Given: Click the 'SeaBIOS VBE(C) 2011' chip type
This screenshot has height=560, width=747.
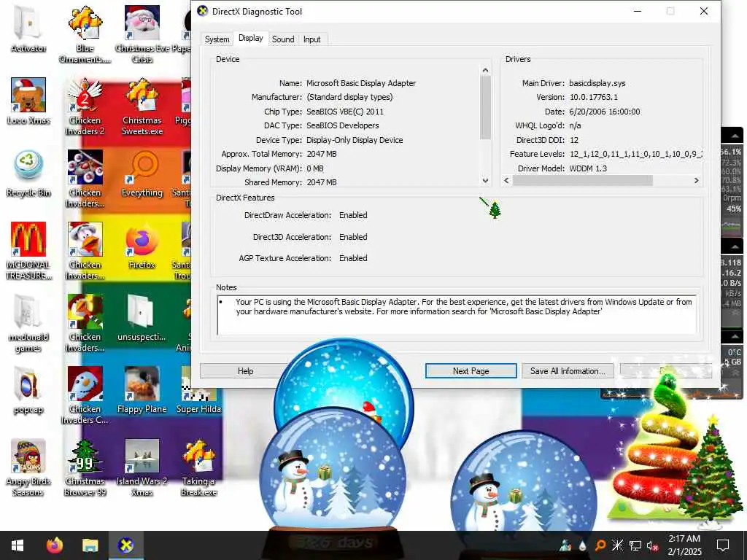Looking at the screenshot, I should (345, 112).
